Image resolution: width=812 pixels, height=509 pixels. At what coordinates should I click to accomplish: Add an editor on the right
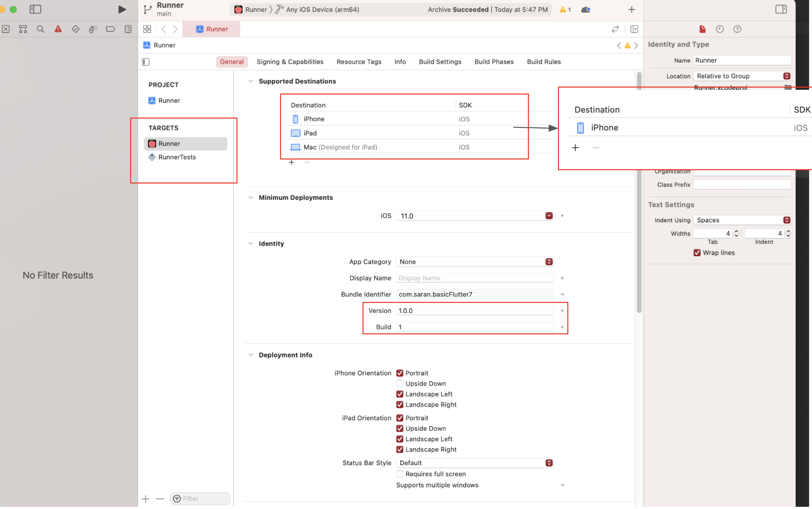tap(634, 29)
